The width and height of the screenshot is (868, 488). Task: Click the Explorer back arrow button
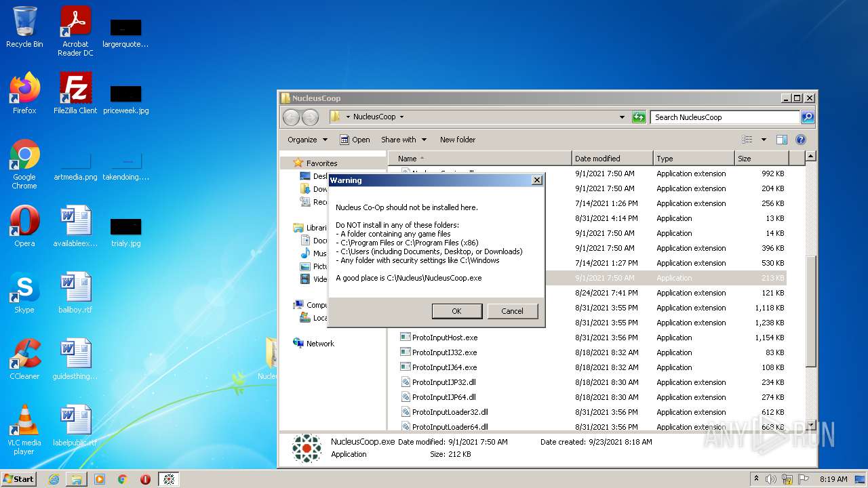point(291,117)
